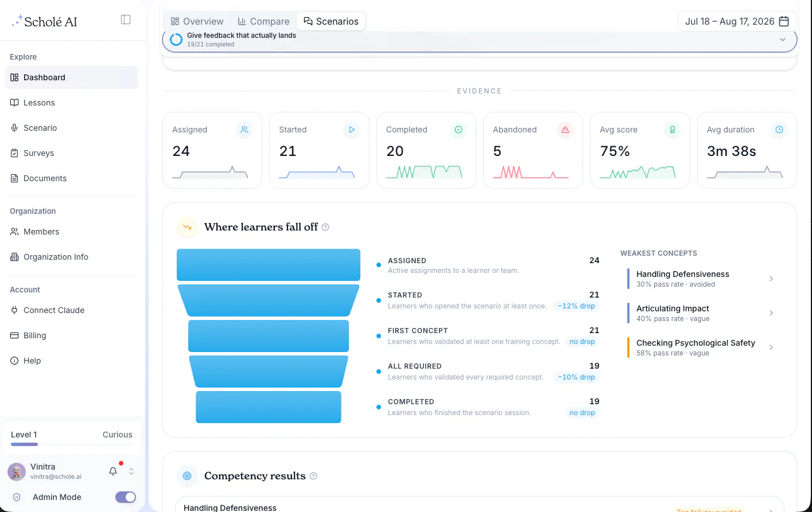The image size is (812, 512).
Task: Click the Help info icon
Action: [14, 361]
